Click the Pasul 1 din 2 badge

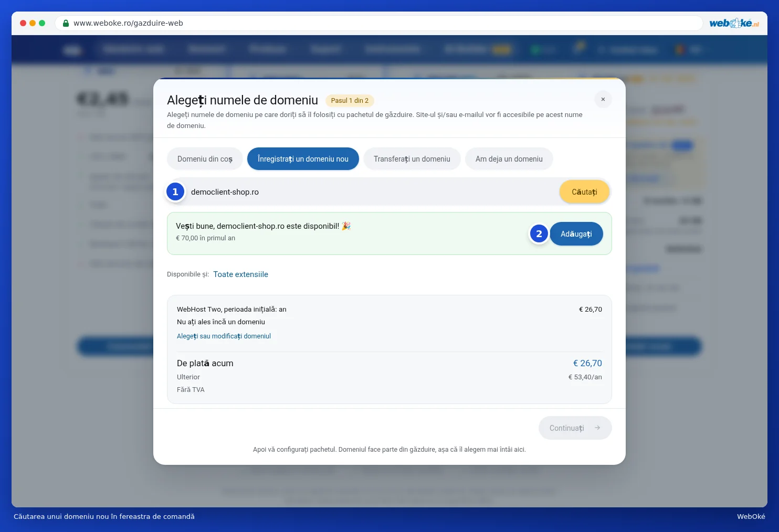[x=350, y=101]
